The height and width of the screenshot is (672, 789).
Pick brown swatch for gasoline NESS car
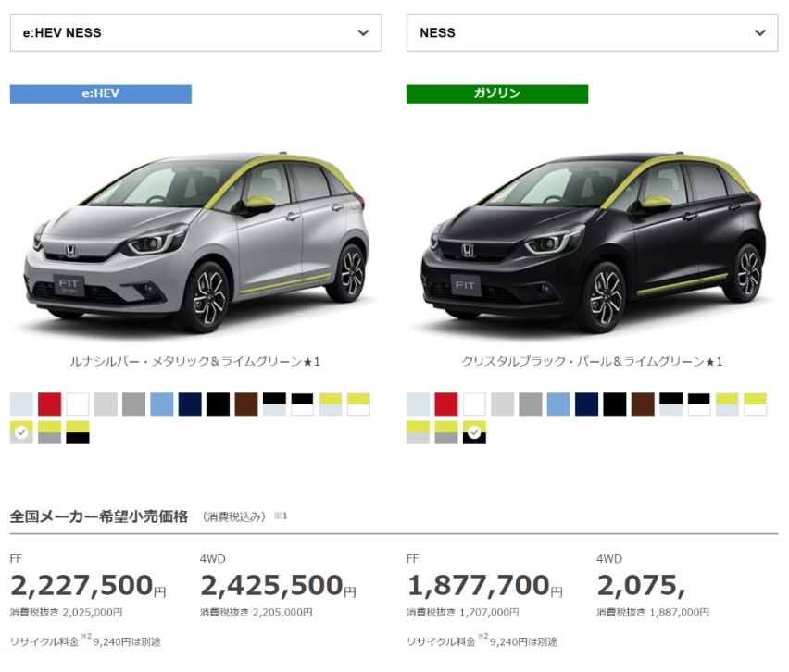click(643, 404)
